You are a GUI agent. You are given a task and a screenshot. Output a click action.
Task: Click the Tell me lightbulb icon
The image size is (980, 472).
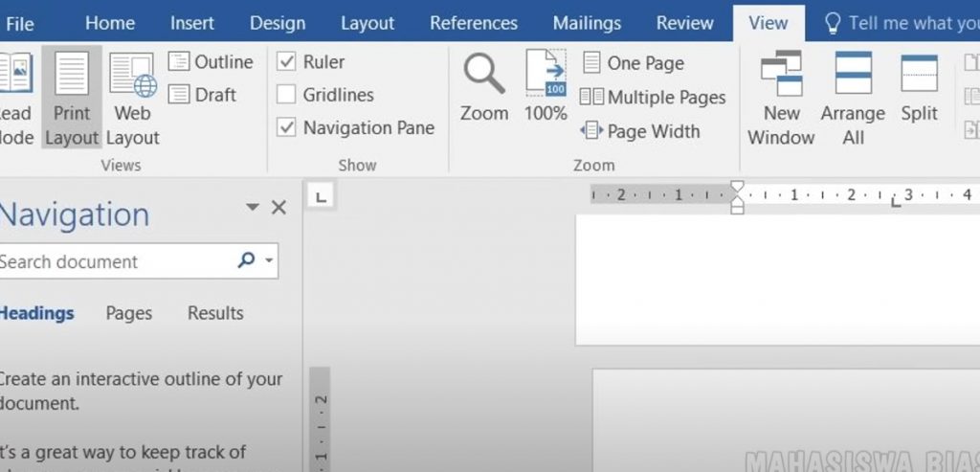833,23
